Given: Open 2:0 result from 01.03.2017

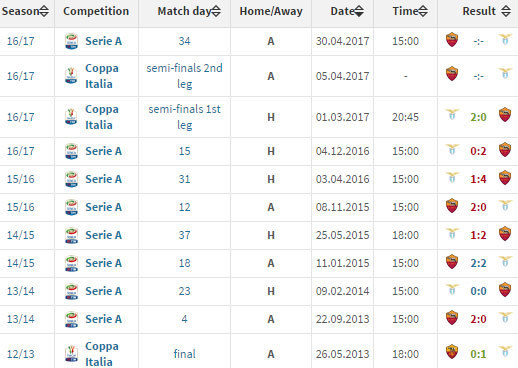Looking at the screenshot, I should 478,117.
